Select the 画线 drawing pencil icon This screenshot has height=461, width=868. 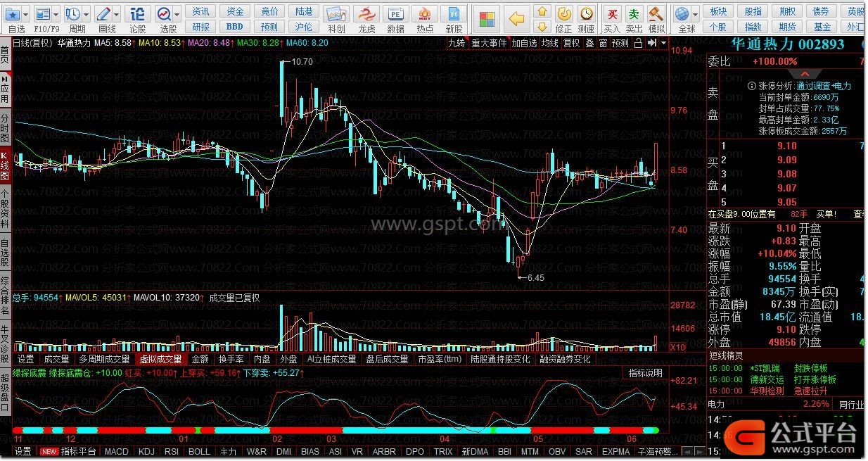pyautogui.click(x=103, y=14)
